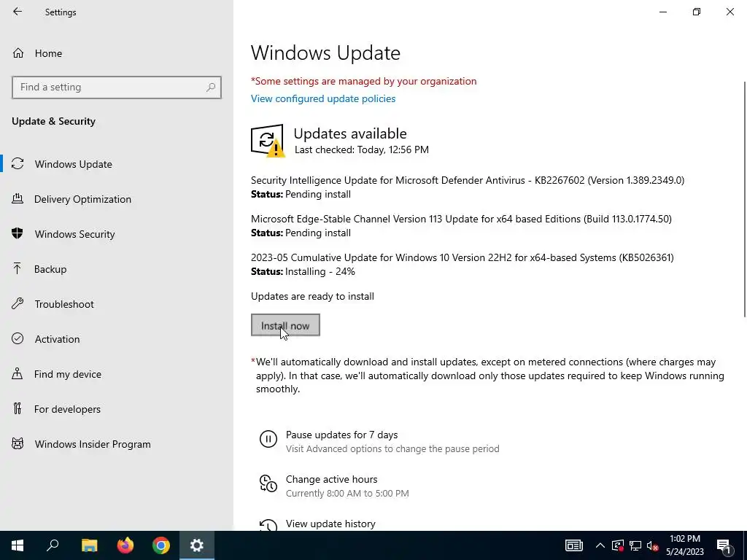Image resolution: width=747 pixels, height=560 pixels.
Task: Click the magnifier icon in the search box
Action: [x=211, y=87]
